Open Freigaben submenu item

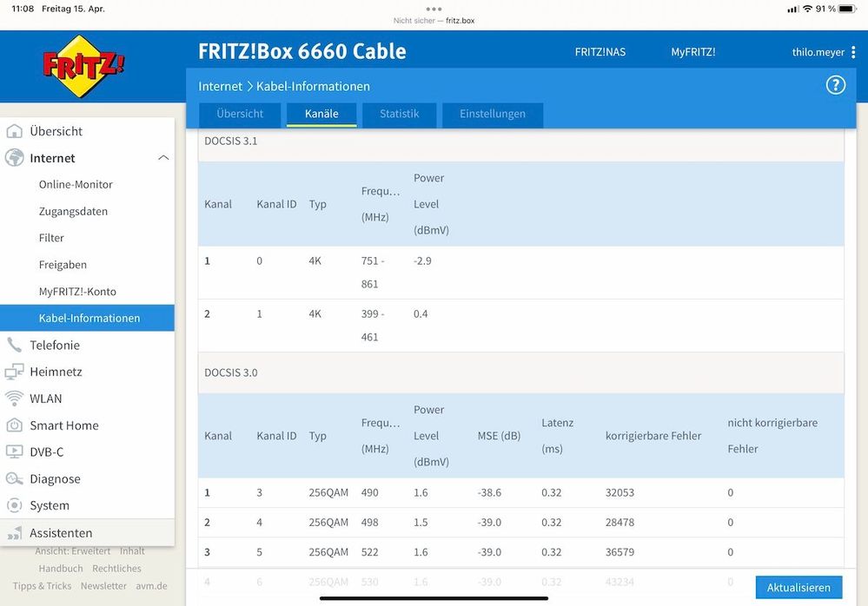[x=63, y=264]
